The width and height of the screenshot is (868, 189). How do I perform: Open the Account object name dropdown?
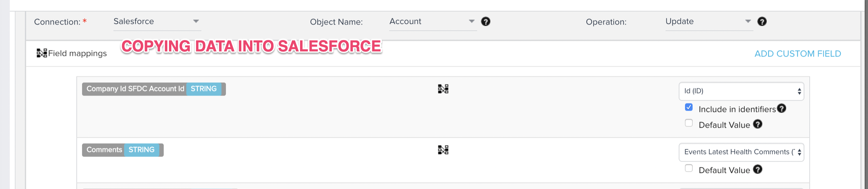click(433, 22)
